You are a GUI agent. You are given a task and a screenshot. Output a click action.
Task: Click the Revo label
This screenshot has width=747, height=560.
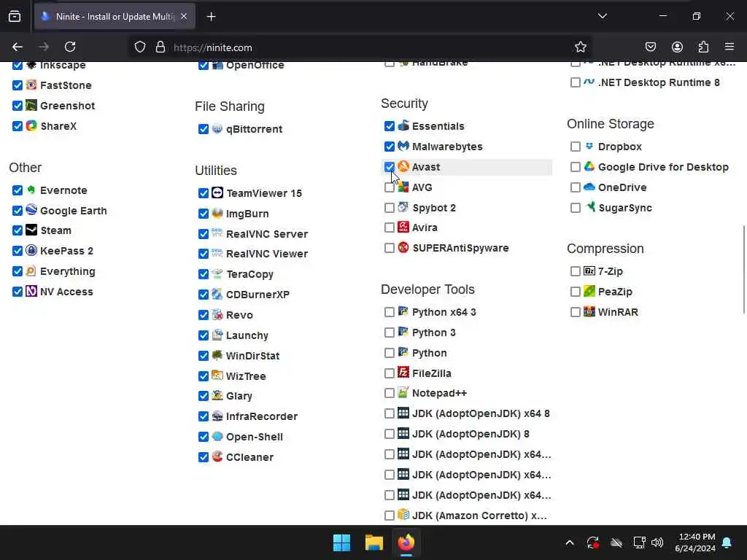239,315
